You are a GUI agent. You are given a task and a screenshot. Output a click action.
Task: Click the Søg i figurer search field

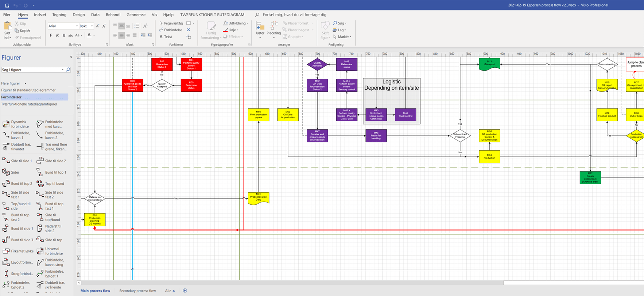pyautogui.click(x=31, y=70)
